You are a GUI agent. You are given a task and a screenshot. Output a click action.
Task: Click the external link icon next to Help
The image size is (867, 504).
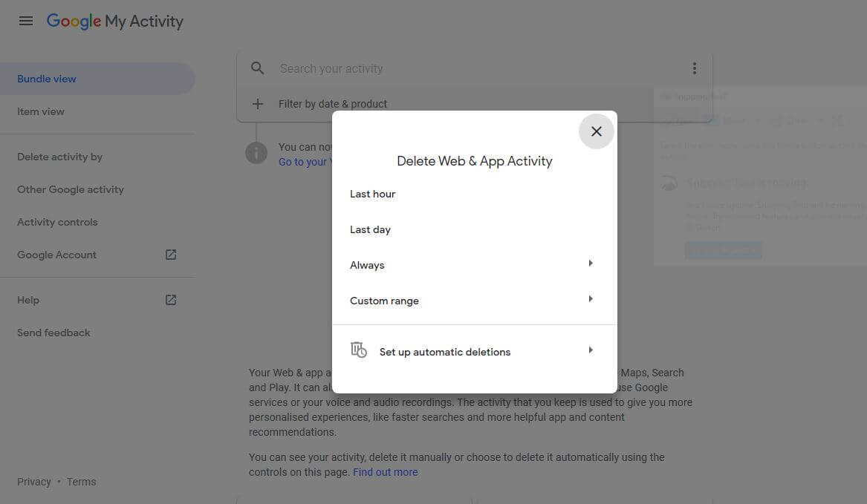coord(171,300)
